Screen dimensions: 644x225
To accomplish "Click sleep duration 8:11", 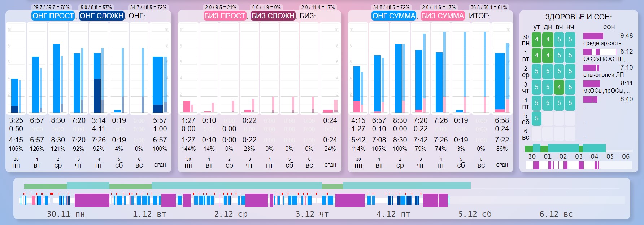I will coord(626,83).
